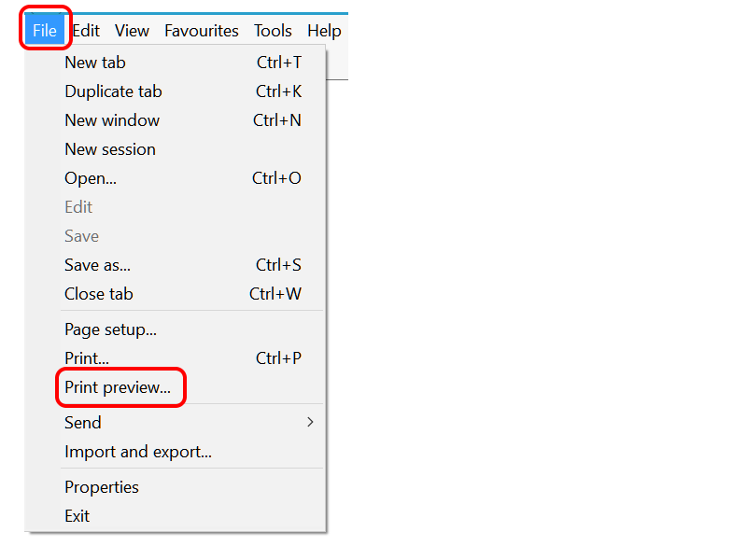Select Print to print the page
Screen dimensions: 747x560
[86, 357]
